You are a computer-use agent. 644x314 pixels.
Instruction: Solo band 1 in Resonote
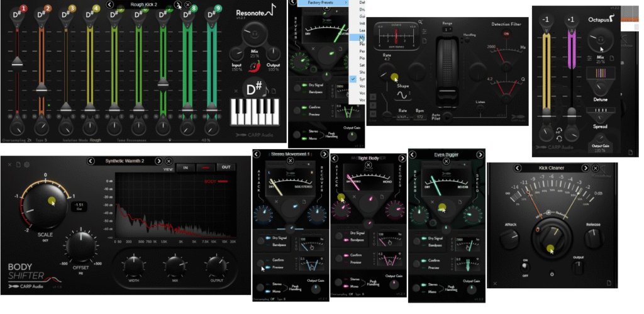pos(24,116)
